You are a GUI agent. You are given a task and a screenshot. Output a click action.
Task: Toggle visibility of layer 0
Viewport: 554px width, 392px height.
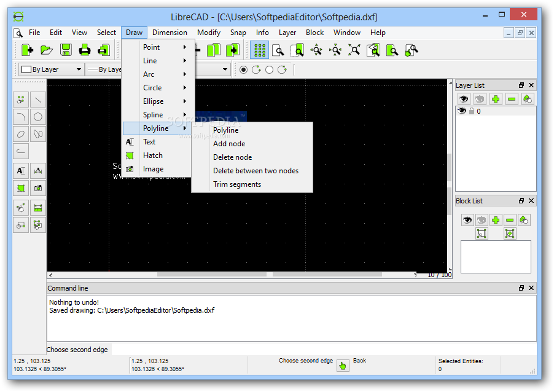pos(462,111)
